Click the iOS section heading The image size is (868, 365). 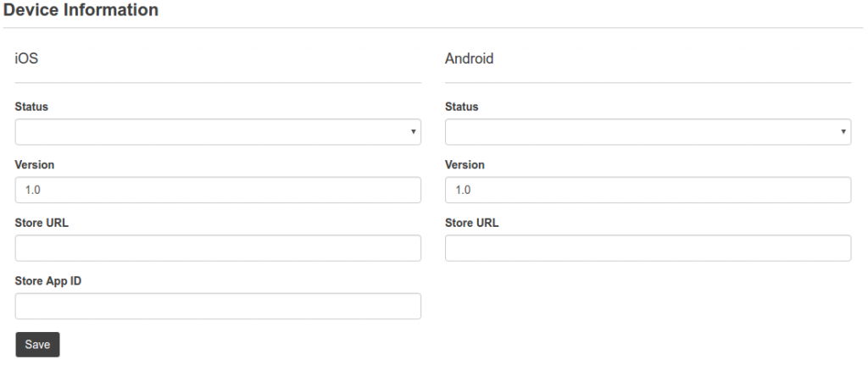tap(26, 59)
